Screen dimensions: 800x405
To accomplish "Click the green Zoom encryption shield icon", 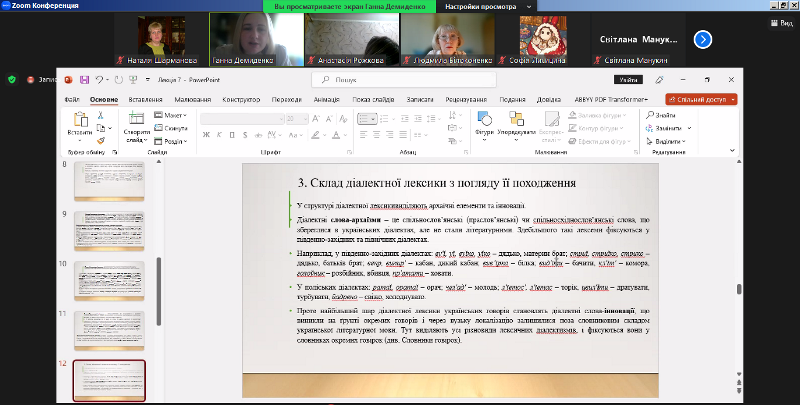I will click(12, 79).
